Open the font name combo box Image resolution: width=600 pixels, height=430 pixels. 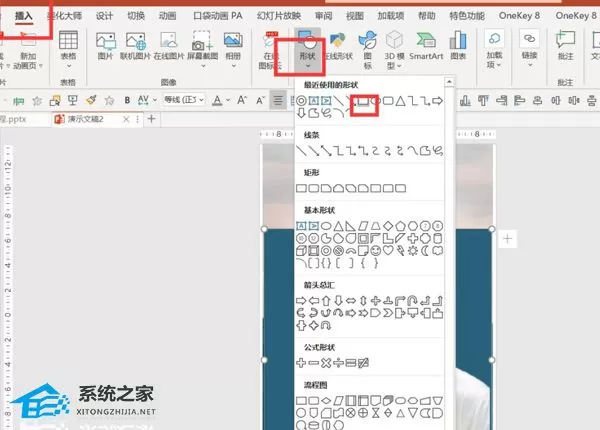184,100
